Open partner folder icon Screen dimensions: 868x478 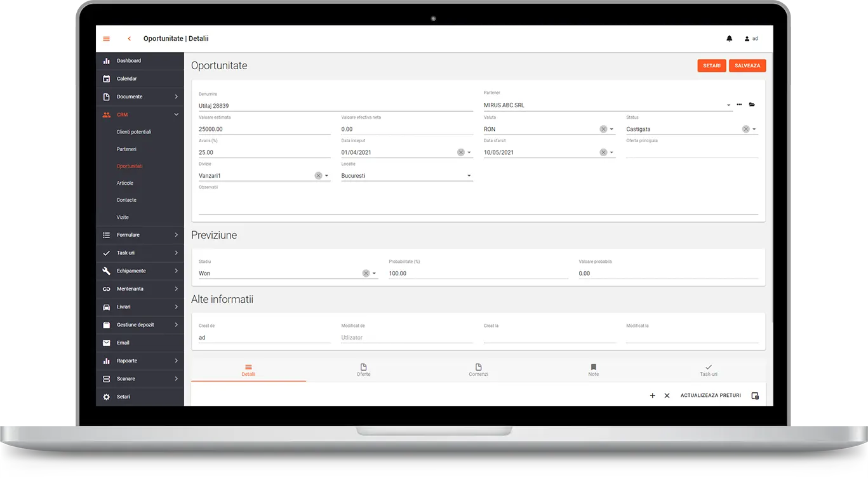[x=752, y=105]
